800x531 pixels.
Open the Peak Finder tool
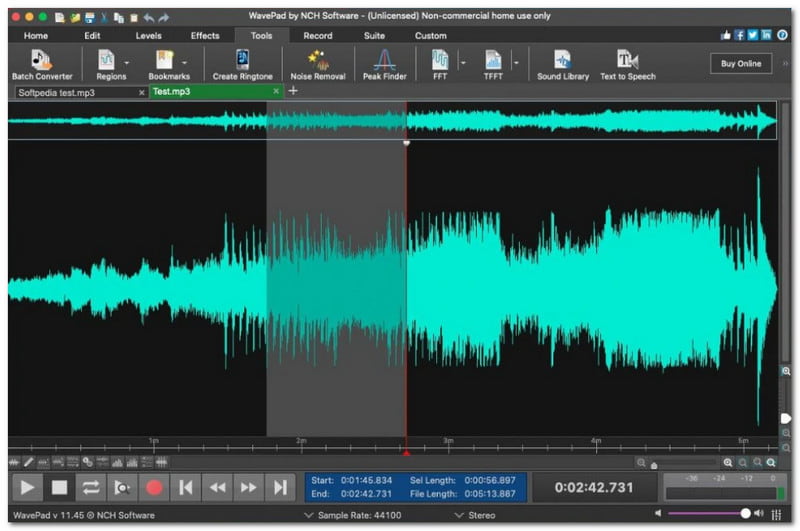coord(385,64)
